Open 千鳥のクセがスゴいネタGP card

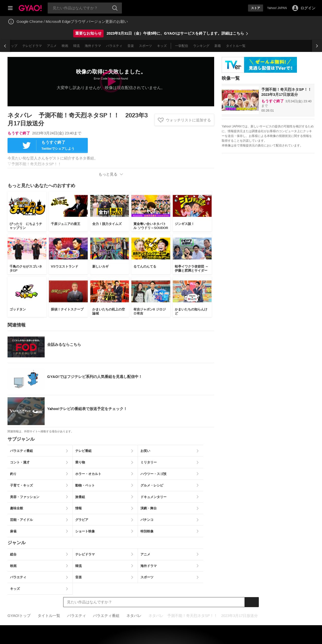(x=27, y=254)
